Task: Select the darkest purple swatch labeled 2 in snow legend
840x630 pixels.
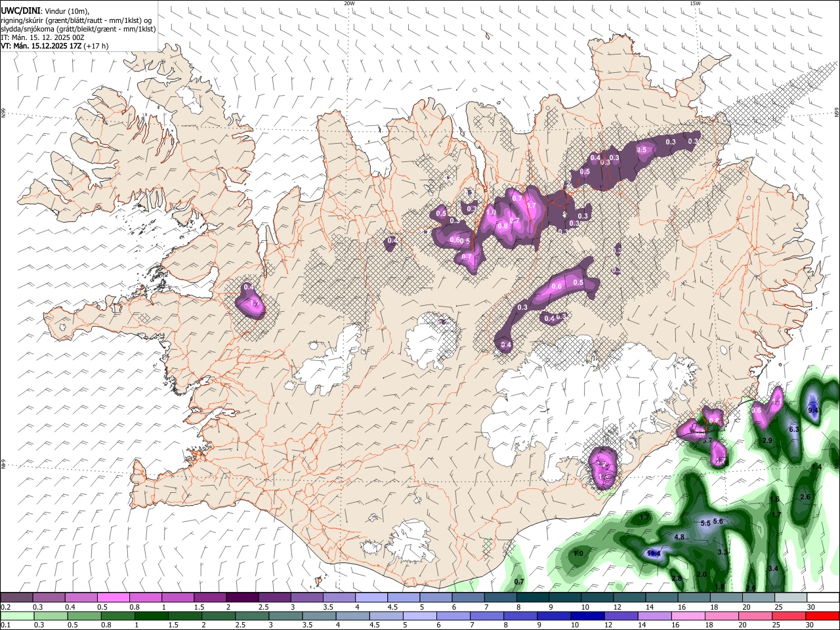Action: pos(242,598)
